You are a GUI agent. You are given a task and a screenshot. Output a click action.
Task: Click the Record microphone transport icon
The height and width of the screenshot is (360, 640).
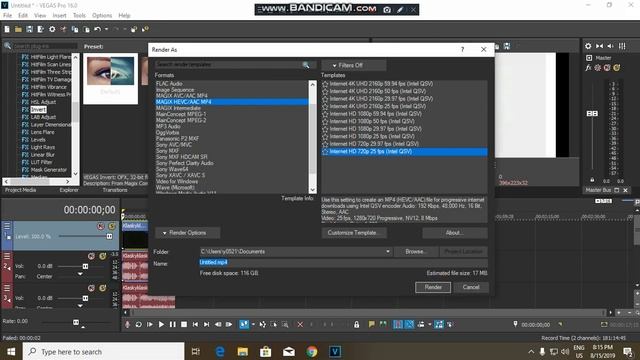(x=127, y=324)
